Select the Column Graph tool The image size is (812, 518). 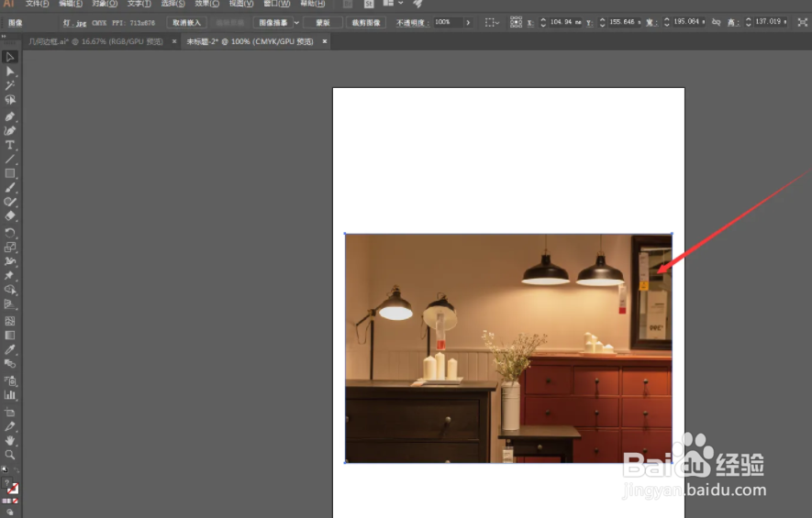pos(10,395)
